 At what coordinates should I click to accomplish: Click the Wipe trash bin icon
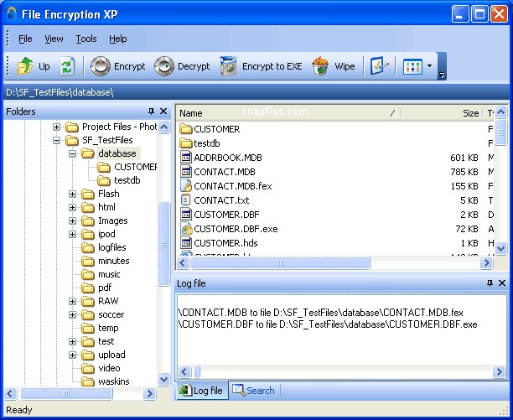tap(320, 66)
